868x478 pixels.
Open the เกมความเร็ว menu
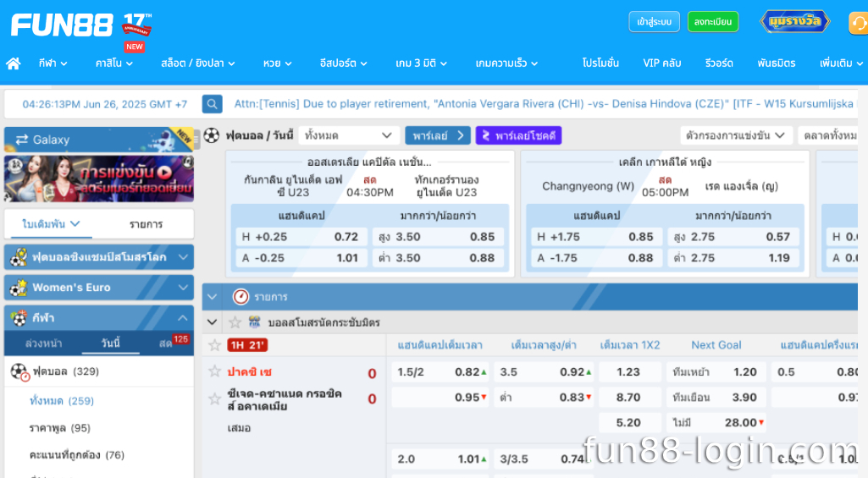(506, 63)
